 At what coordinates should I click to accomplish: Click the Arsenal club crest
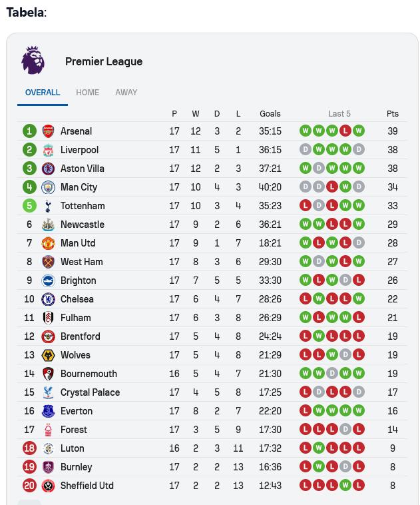tap(49, 131)
